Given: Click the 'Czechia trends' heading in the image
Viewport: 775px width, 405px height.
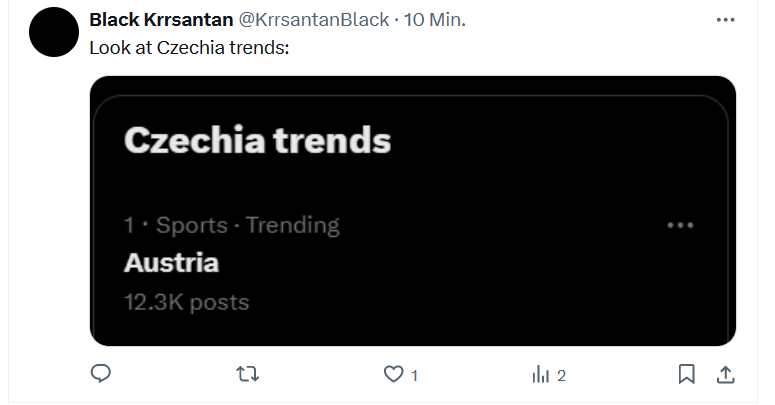Looking at the screenshot, I should coord(257,141).
